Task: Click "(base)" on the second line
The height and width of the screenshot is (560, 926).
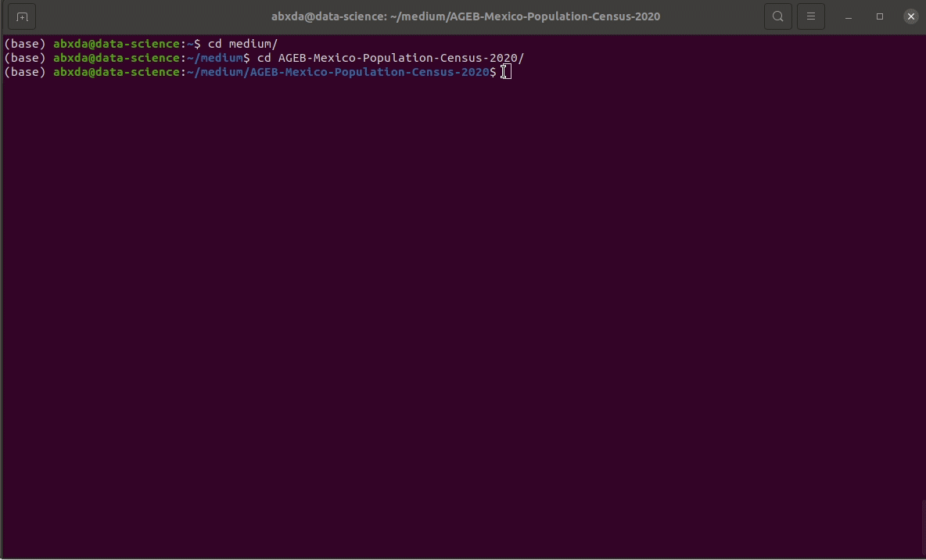Action: [25, 58]
